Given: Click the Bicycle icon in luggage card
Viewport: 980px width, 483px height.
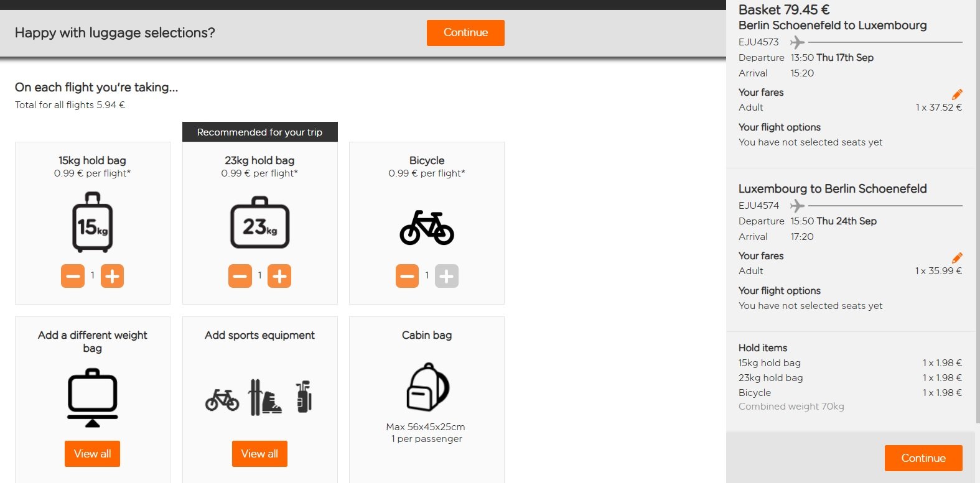Looking at the screenshot, I should click(x=427, y=228).
